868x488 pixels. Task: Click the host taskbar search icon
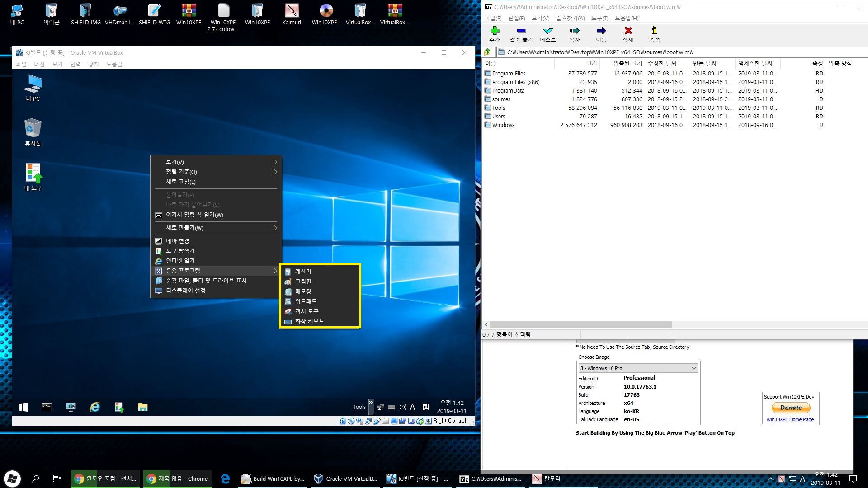click(35, 479)
